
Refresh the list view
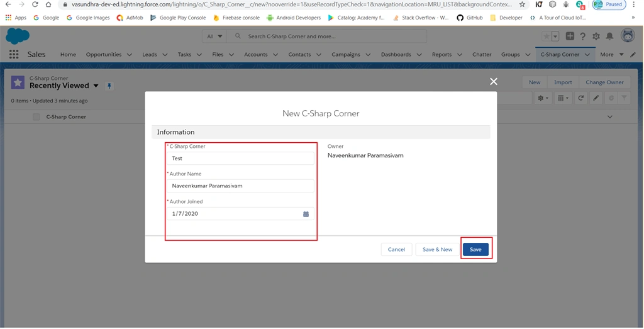[580, 98]
